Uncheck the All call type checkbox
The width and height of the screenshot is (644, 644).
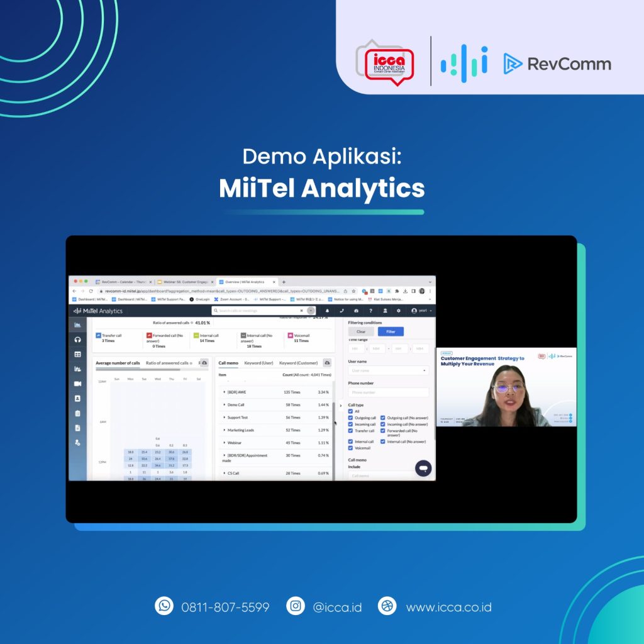pyautogui.click(x=350, y=411)
